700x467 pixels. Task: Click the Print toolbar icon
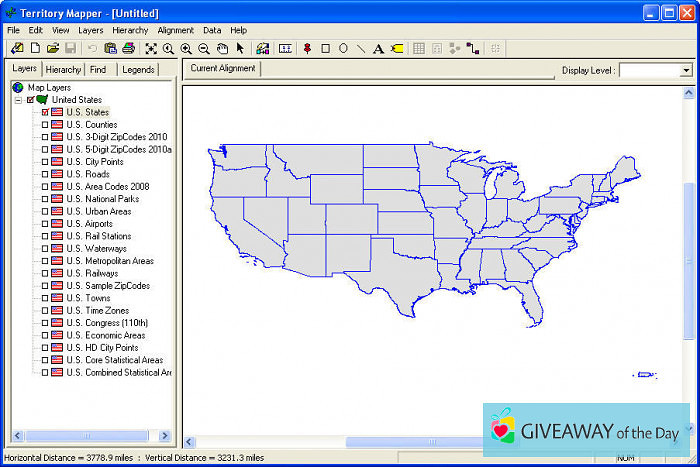[129, 48]
